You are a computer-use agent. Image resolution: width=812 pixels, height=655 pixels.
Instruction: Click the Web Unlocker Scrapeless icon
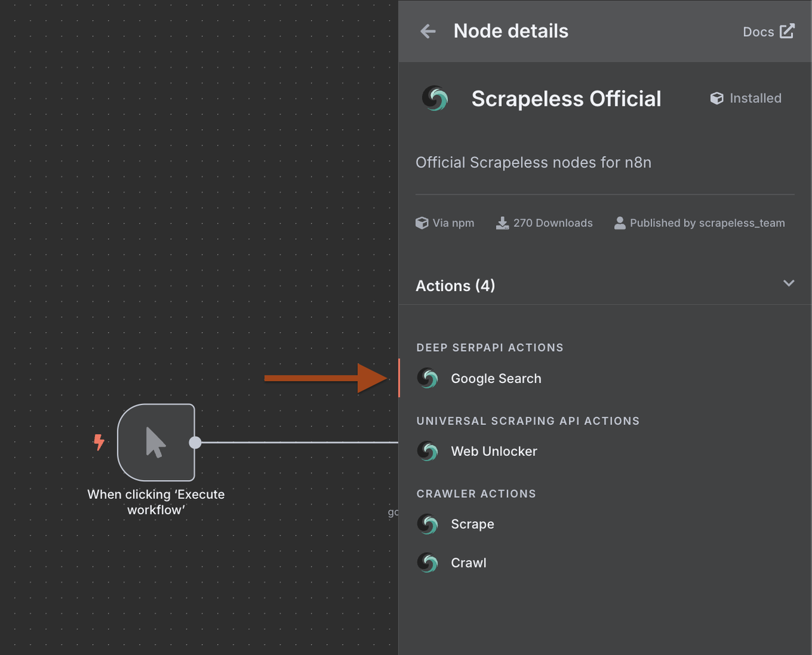(428, 451)
